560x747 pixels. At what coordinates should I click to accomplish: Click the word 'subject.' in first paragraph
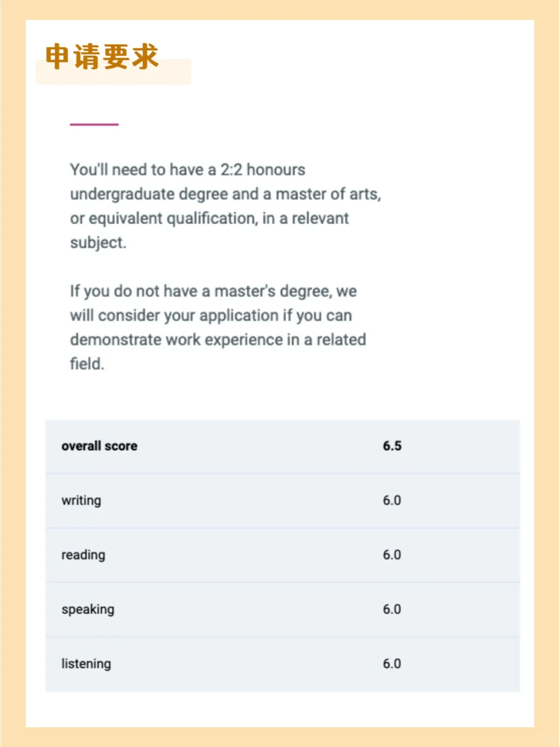pyautogui.click(x=99, y=243)
